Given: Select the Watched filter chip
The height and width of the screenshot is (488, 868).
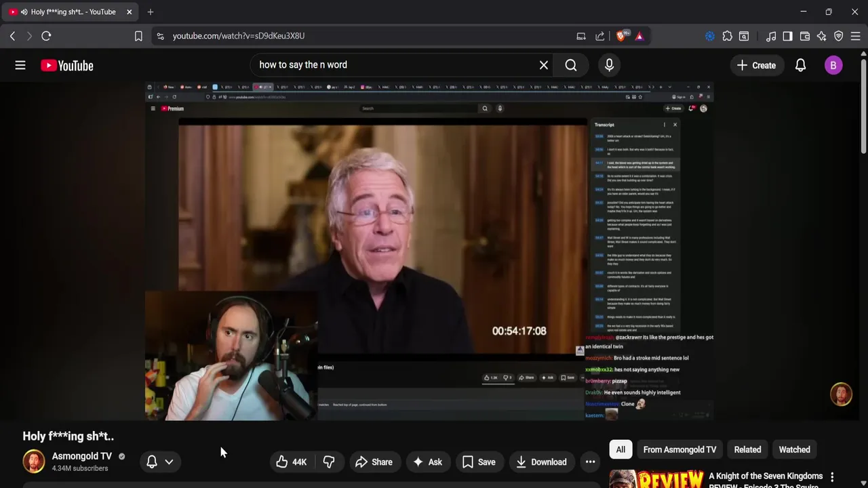Looking at the screenshot, I should (795, 449).
